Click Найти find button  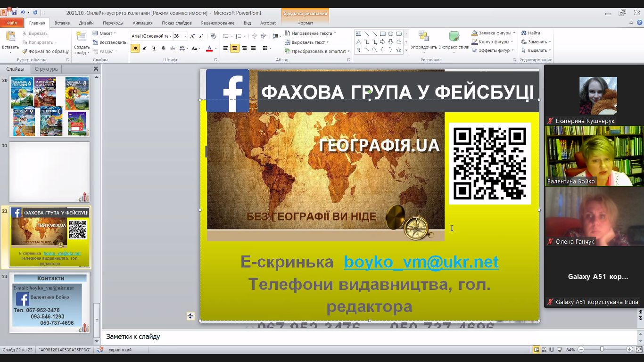(531, 33)
